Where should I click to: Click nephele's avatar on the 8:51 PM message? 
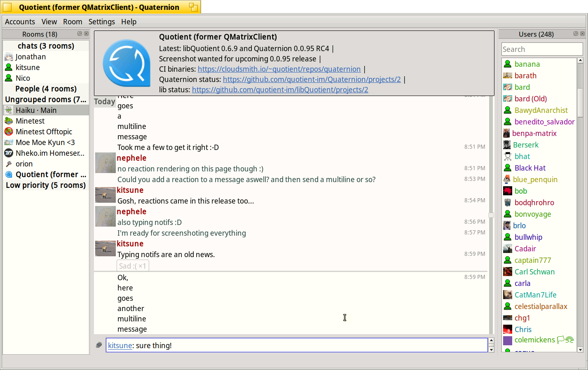point(105,163)
